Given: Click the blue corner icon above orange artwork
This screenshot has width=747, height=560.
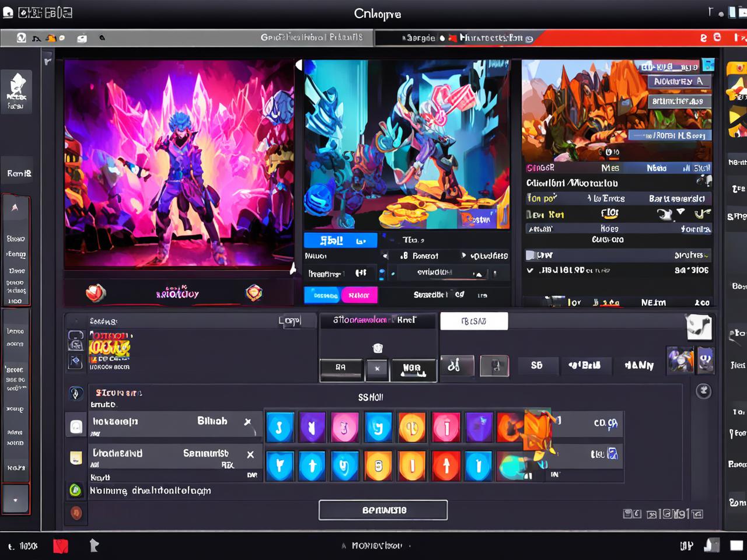Looking at the screenshot, I should [708, 65].
